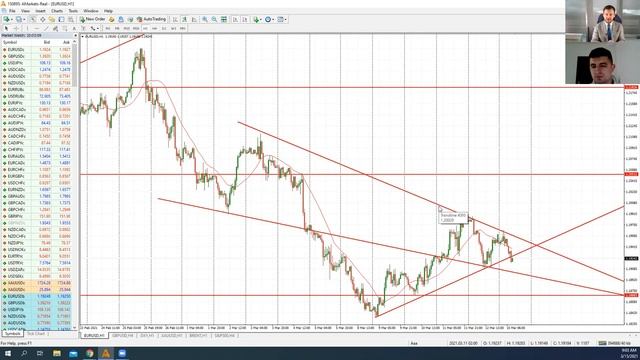The image size is (640, 360).
Task: Zoom in on the chart
Action: [205, 19]
